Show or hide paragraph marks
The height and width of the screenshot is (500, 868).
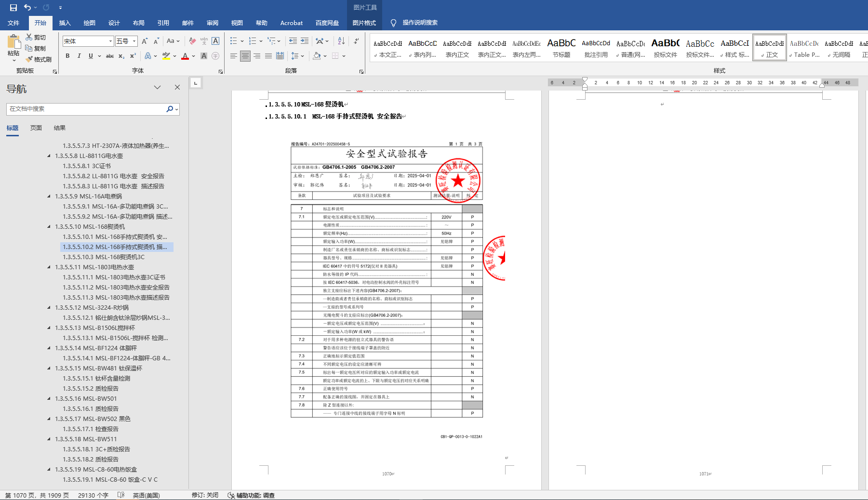[x=356, y=41]
